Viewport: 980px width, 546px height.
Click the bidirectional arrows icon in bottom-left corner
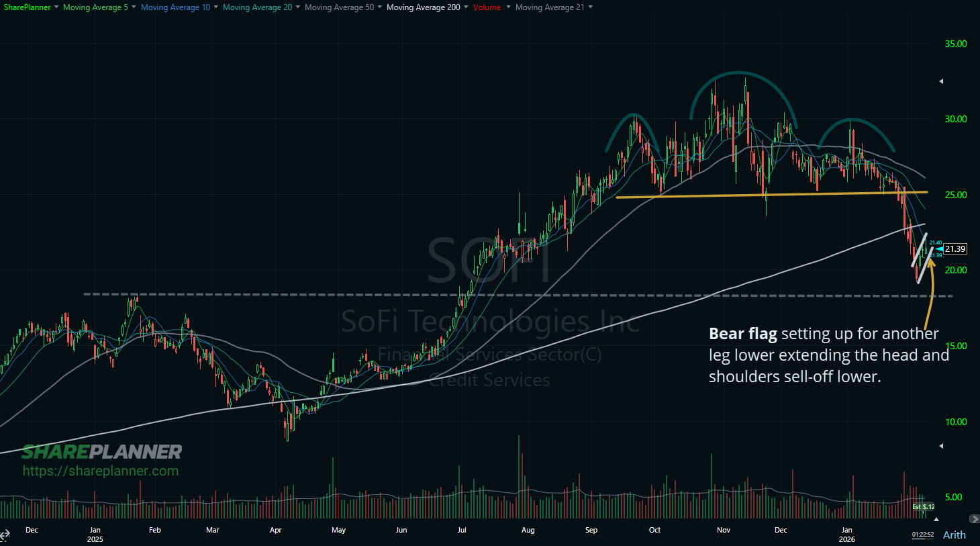pyautogui.click(x=5, y=534)
